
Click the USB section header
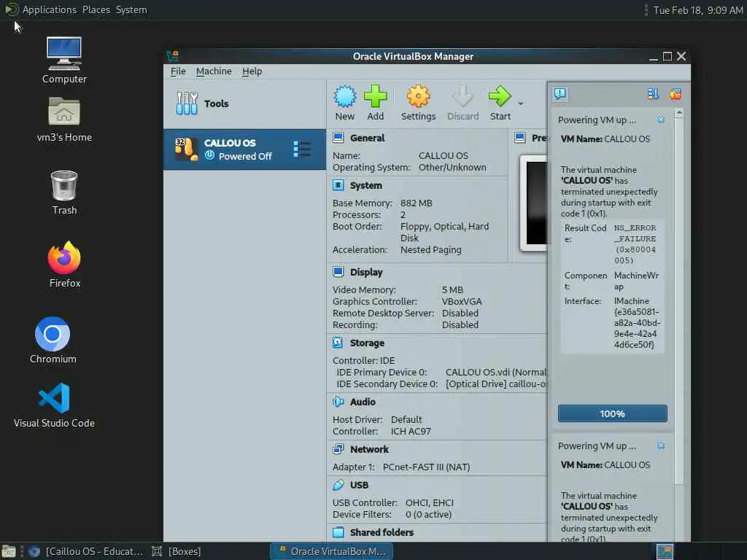359,485
